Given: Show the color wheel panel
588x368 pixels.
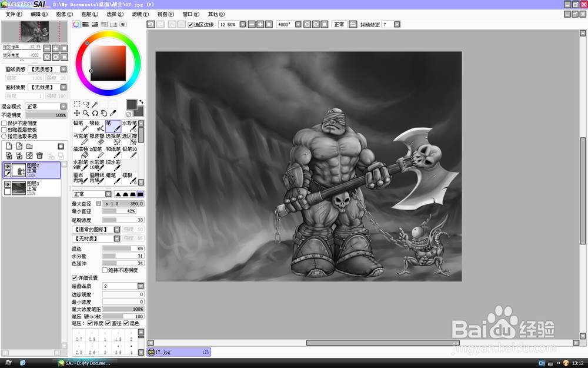Looking at the screenshot, I should [x=76, y=24].
